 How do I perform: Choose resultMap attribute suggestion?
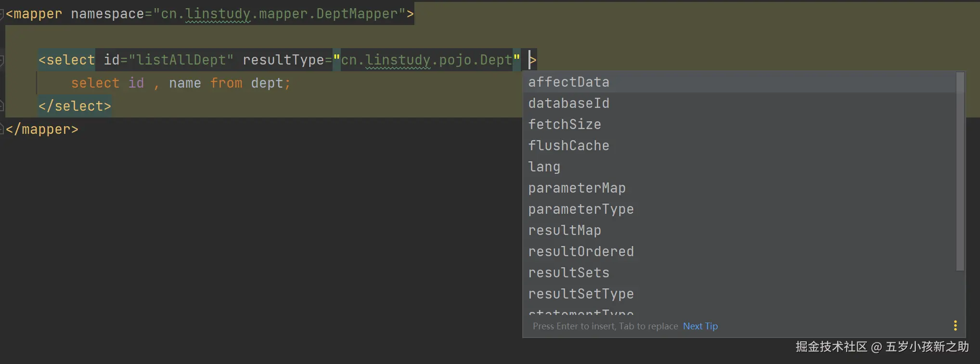point(564,231)
